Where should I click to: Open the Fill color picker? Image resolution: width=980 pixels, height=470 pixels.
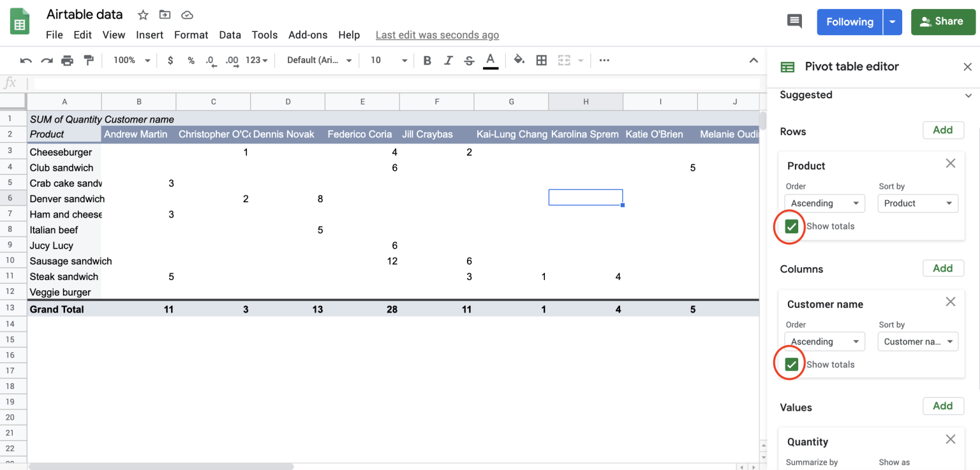pos(519,60)
